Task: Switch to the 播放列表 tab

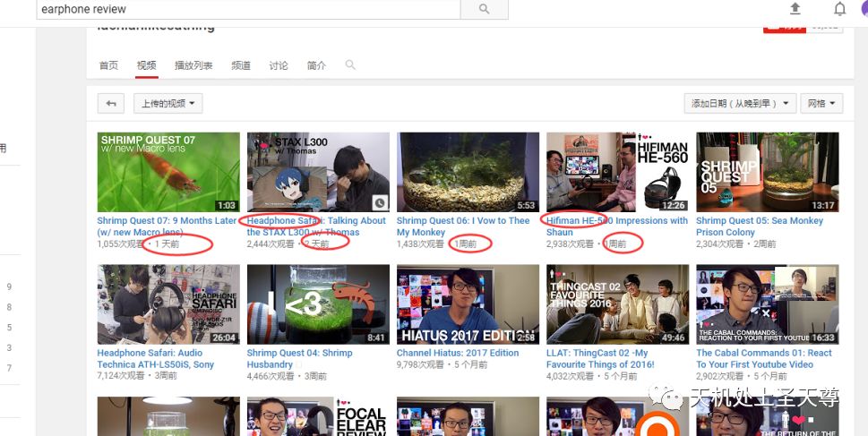Action: click(x=193, y=66)
